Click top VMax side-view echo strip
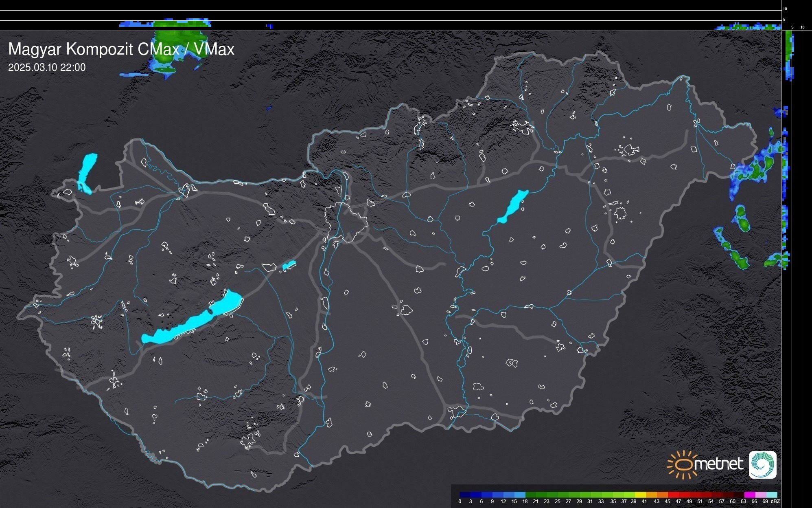812x508 pixels. [x=179, y=24]
